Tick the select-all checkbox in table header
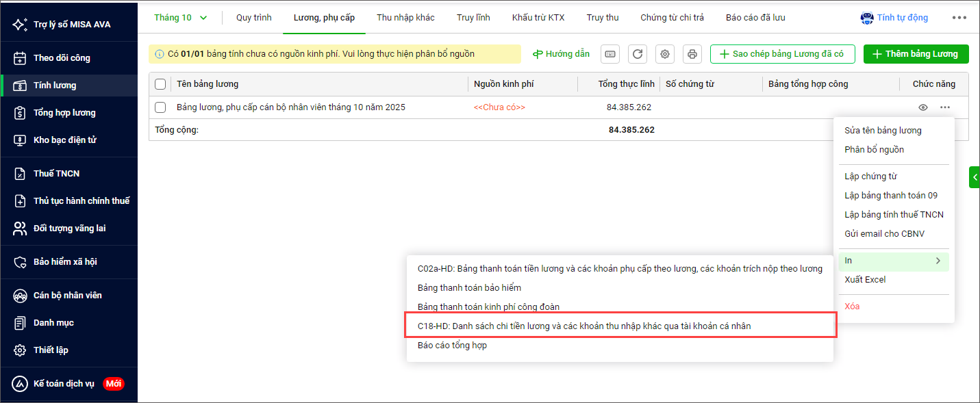 160,84
